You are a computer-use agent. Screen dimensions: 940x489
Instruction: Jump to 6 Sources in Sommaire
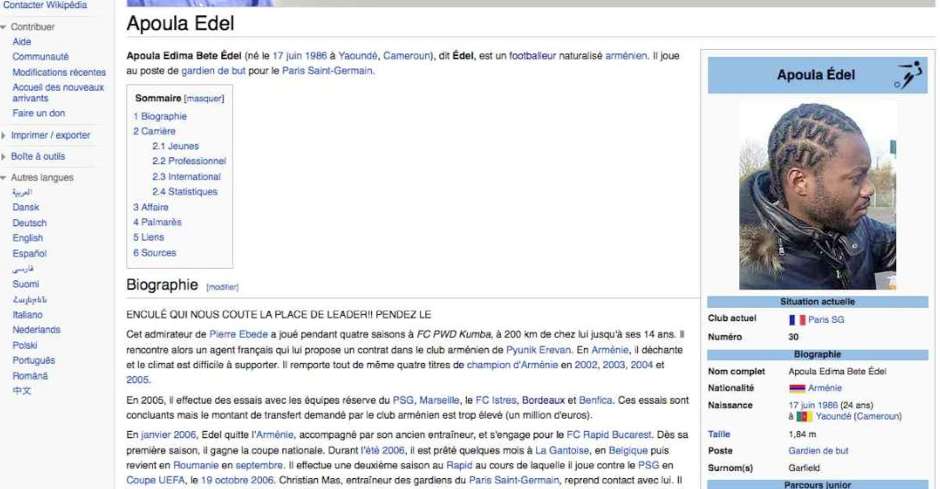coord(155,253)
